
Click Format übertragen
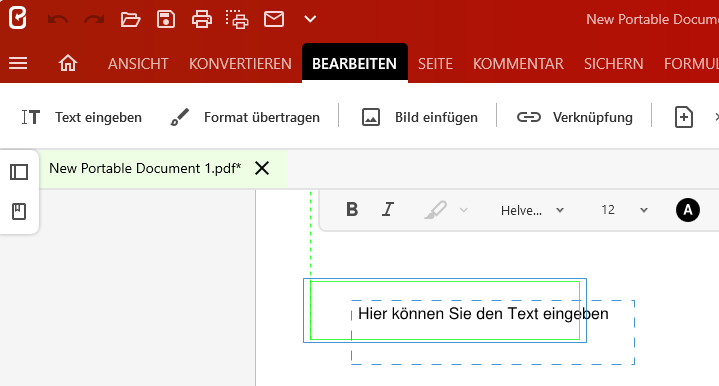pyautogui.click(x=244, y=117)
